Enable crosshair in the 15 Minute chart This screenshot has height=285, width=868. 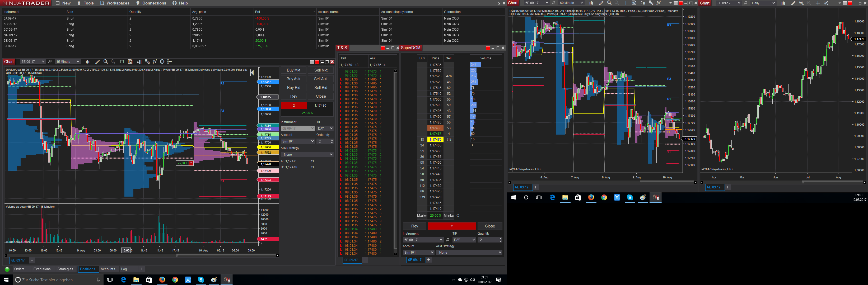click(122, 61)
